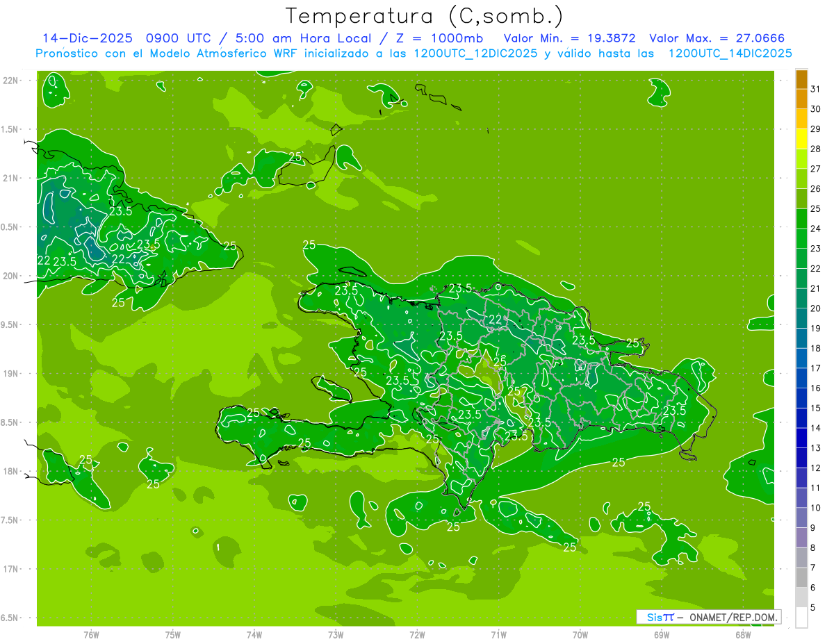Click the orange color bar segment between 30 and 31
Image resolution: width=834 pixels, height=644 pixels.
[x=801, y=99]
